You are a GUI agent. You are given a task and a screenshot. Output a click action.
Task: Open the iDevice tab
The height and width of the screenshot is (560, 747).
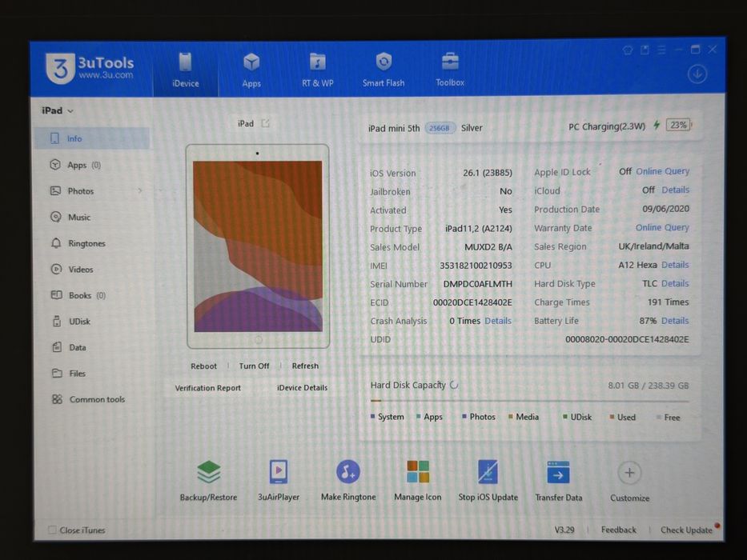tap(185, 70)
